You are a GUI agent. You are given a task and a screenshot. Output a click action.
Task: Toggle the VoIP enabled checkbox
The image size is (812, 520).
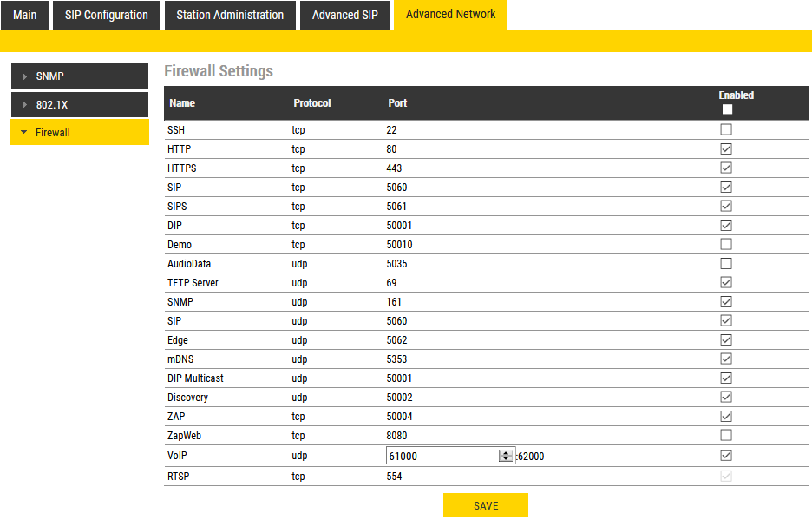[x=726, y=456]
